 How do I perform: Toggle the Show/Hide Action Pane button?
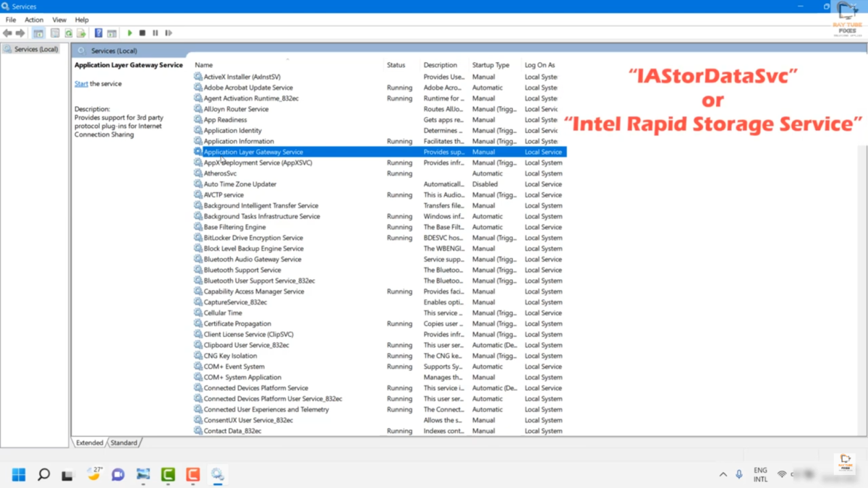point(112,33)
